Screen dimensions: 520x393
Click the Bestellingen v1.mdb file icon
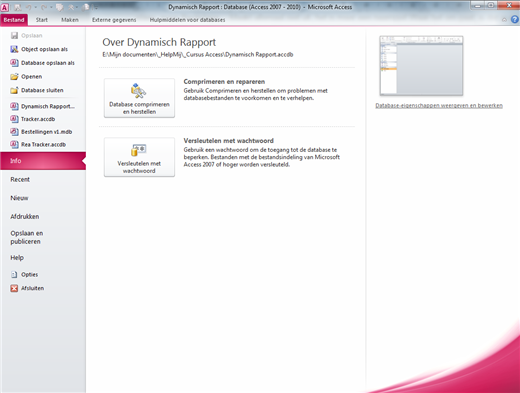coord(14,132)
